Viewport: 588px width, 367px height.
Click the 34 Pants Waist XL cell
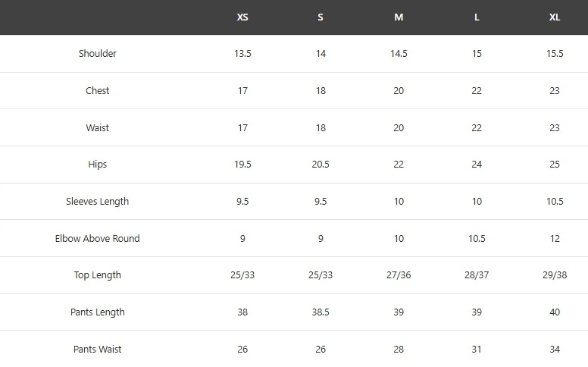[x=555, y=350]
